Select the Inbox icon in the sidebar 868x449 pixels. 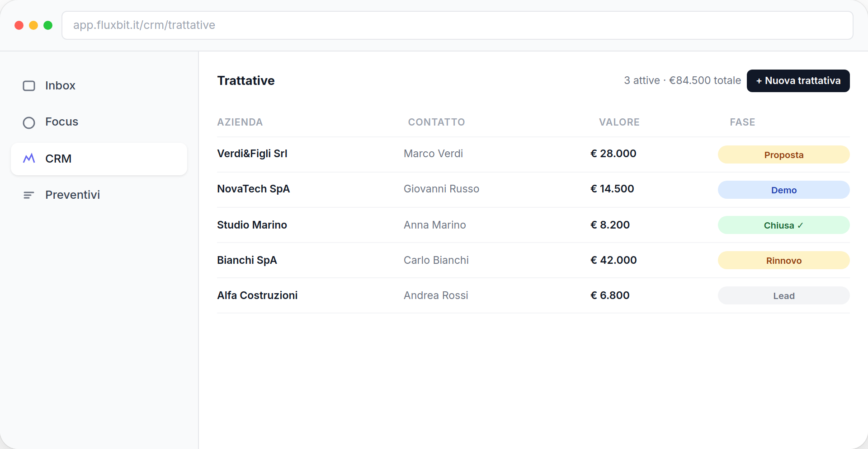tap(29, 86)
